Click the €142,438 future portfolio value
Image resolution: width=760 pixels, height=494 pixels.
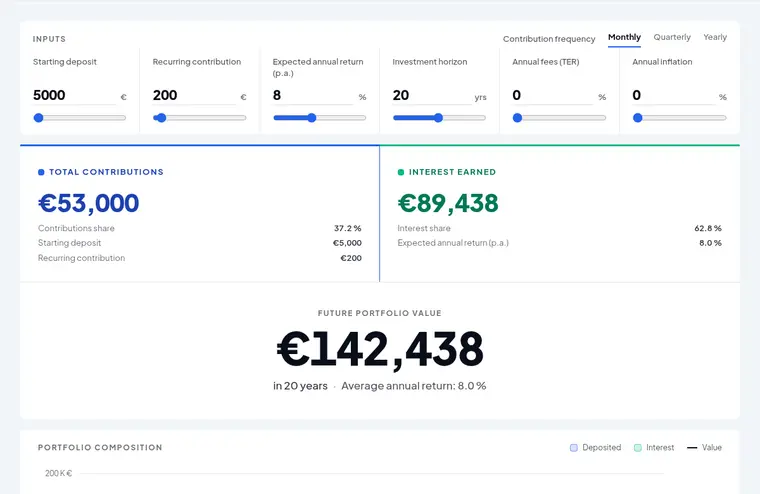tap(380, 349)
